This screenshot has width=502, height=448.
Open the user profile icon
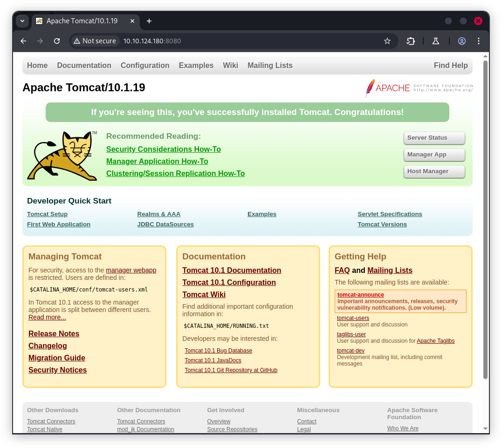(x=461, y=41)
